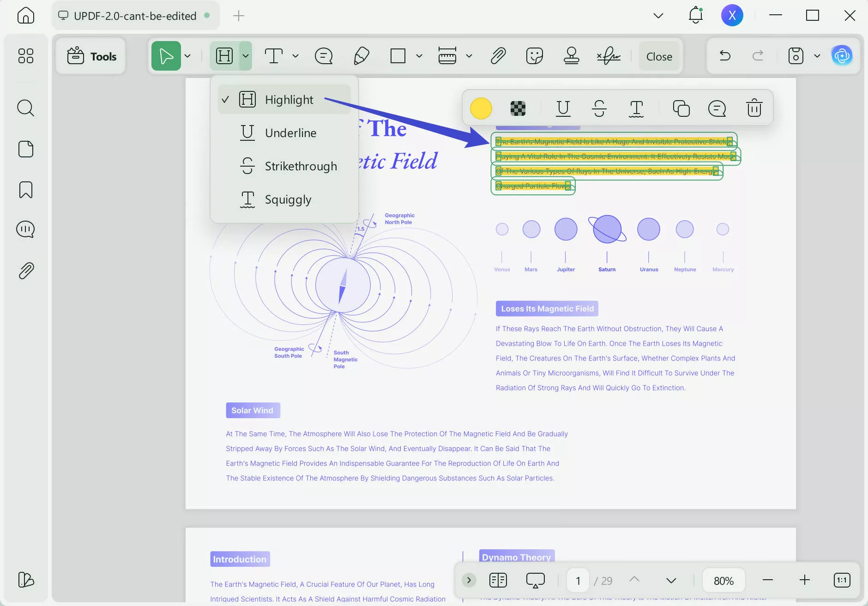The height and width of the screenshot is (606, 868).
Task: Select the Text comment tool
Action: tap(274, 55)
